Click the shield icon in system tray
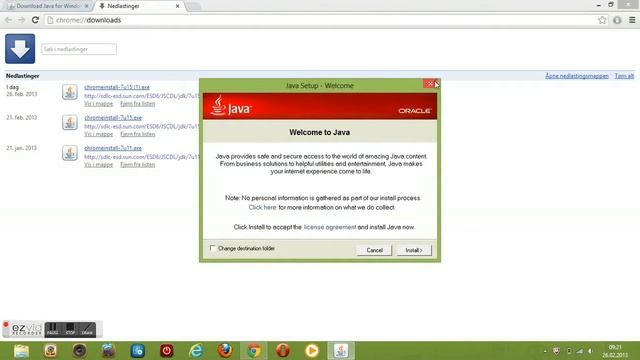 pyautogui.click(x=556, y=351)
